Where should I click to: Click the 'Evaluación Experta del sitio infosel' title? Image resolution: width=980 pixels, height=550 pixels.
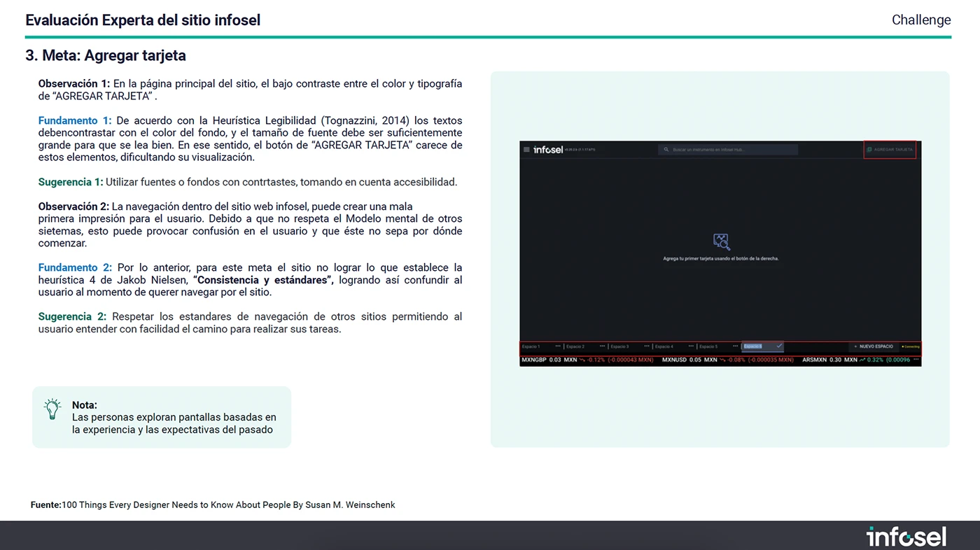coord(143,20)
